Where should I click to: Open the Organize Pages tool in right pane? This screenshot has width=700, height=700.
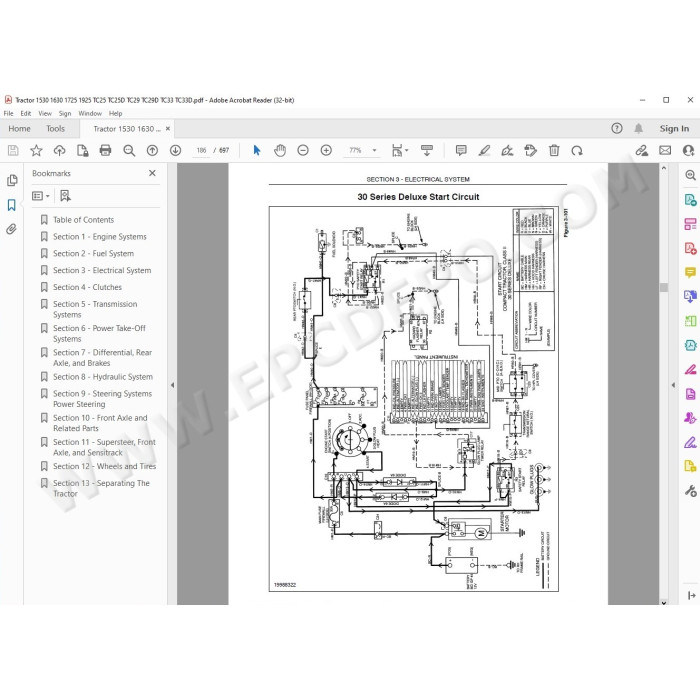click(x=690, y=321)
